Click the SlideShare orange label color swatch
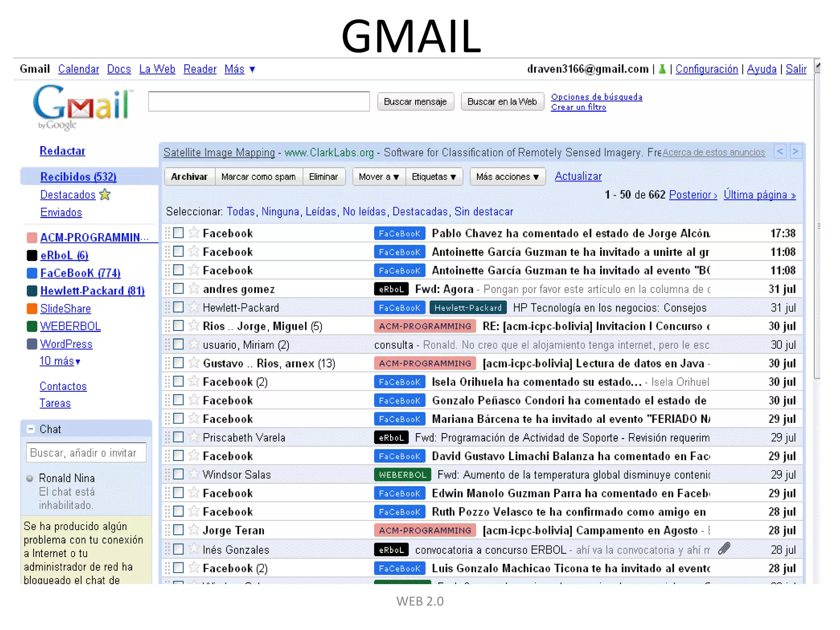 pyautogui.click(x=32, y=308)
